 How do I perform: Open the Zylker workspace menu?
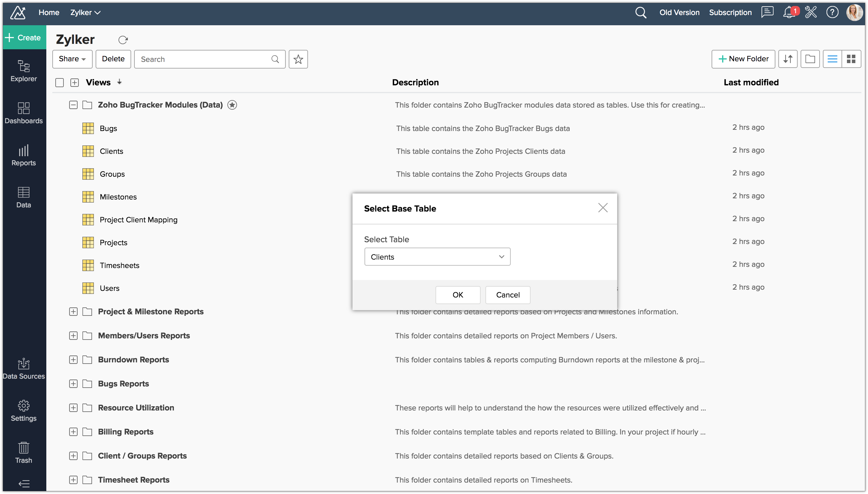[x=85, y=13]
